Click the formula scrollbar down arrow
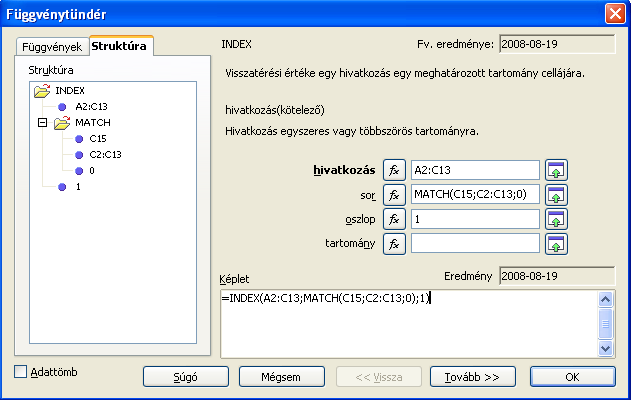This screenshot has height=400, width=631. click(x=605, y=348)
